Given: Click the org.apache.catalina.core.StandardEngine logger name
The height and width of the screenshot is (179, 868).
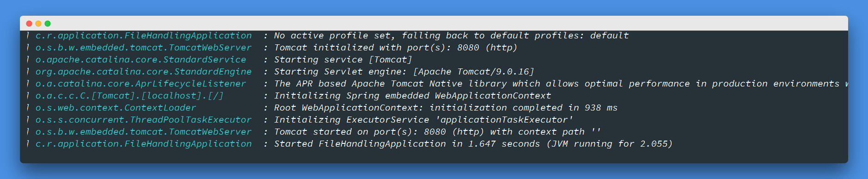Looking at the screenshot, I should 144,72.
